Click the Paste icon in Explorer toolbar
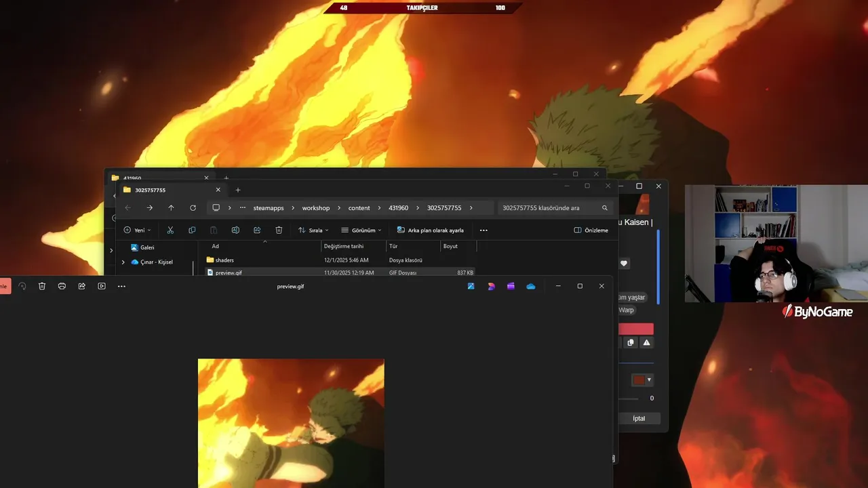868x488 pixels. [214, 230]
